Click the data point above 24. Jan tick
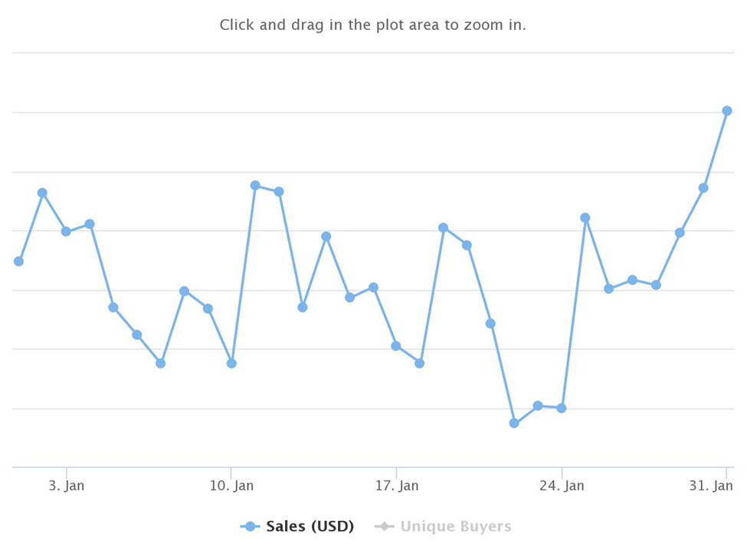This screenshot has height=560, width=747. (x=562, y=408)
